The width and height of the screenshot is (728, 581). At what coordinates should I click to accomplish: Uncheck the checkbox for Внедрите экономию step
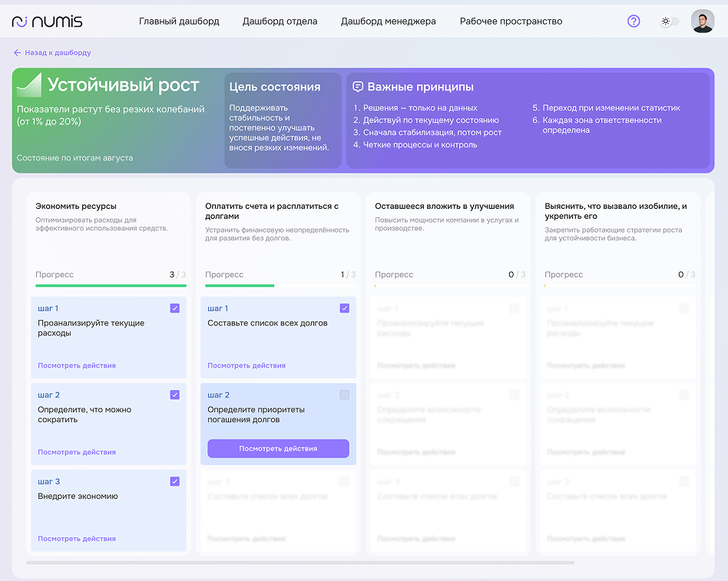point(174,481)
